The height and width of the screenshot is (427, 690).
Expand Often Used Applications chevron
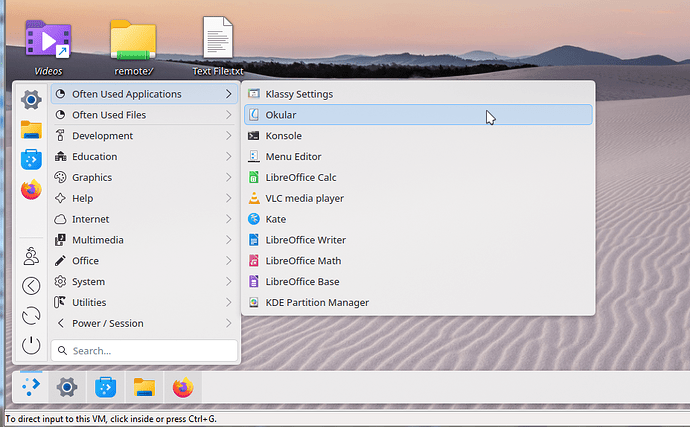228,94
